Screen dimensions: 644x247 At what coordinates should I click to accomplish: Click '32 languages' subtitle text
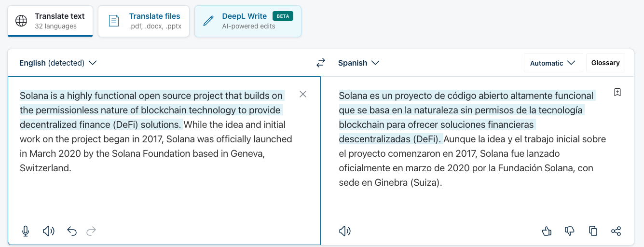click(x=55, y=26)
